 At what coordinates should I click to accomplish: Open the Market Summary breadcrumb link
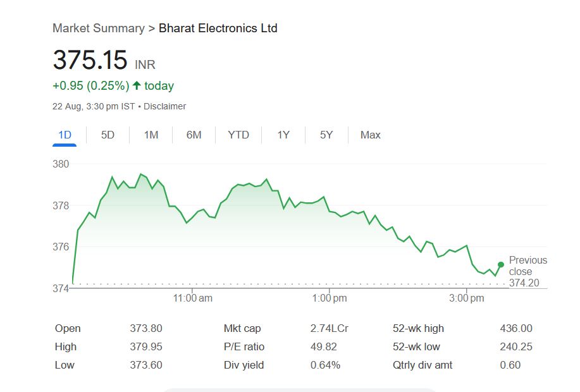[99, 28]
